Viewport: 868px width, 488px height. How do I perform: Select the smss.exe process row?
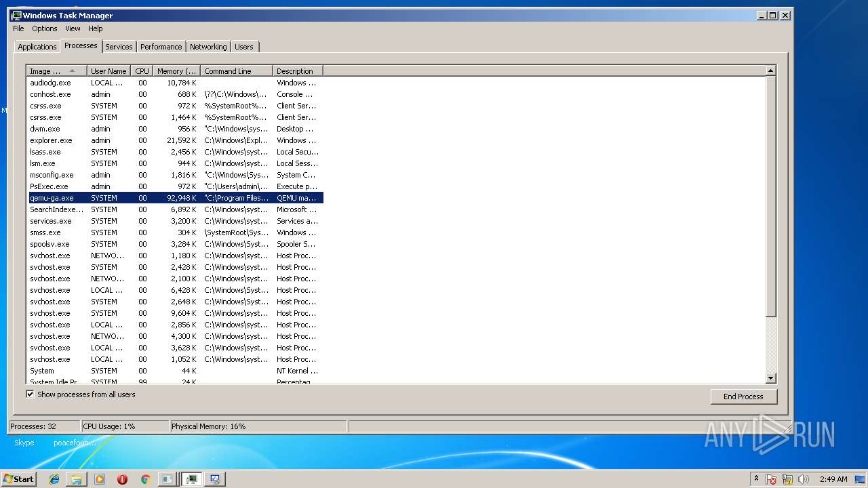[x=175, y=232]
